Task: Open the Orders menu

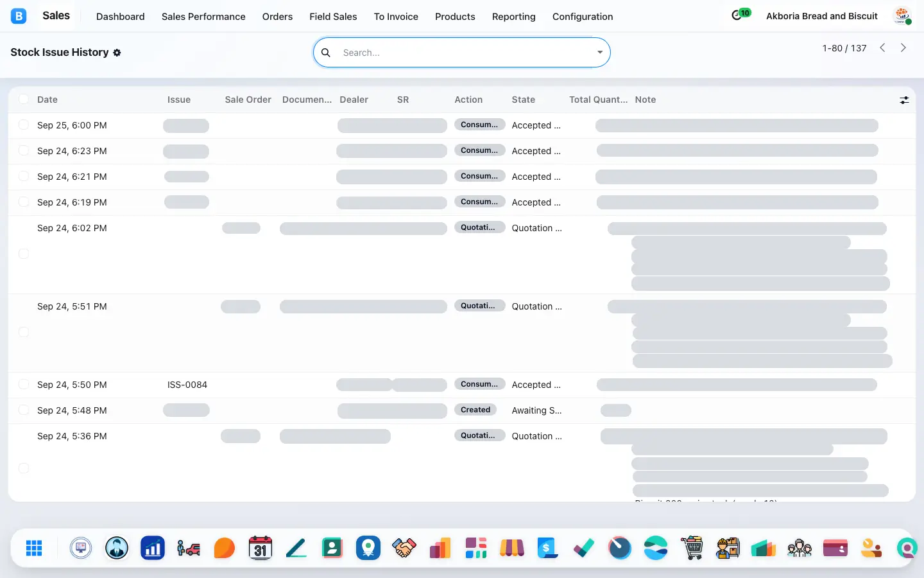Action: (x=277, y=17)
